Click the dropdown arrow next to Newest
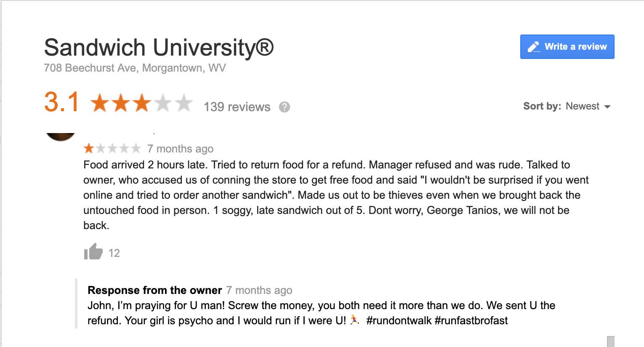 607,107
